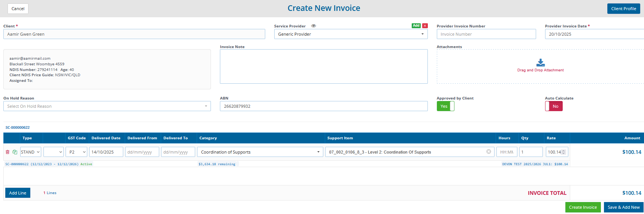Click the Provider Invoice Number field
644x214 pixels.
[x=486, y=34]
